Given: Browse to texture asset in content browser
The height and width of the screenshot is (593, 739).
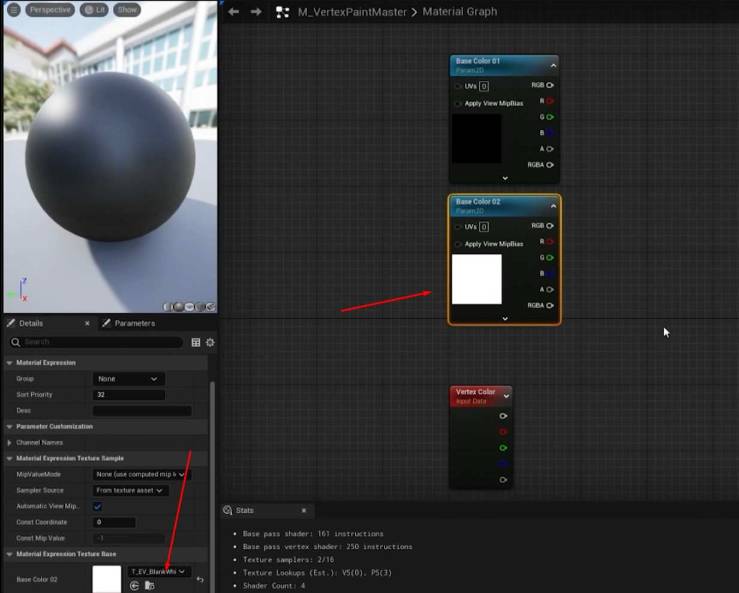Looking at the screenshot, I should tap(149, 585).
